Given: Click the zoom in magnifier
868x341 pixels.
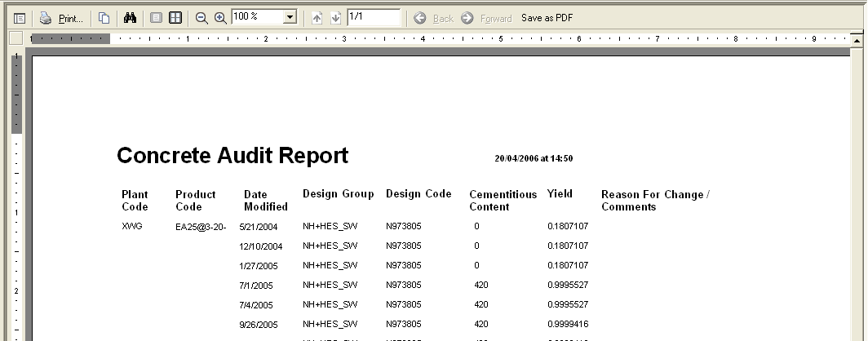Looking at the screenshot, I should pyautogui.click(x=220, y=18).
